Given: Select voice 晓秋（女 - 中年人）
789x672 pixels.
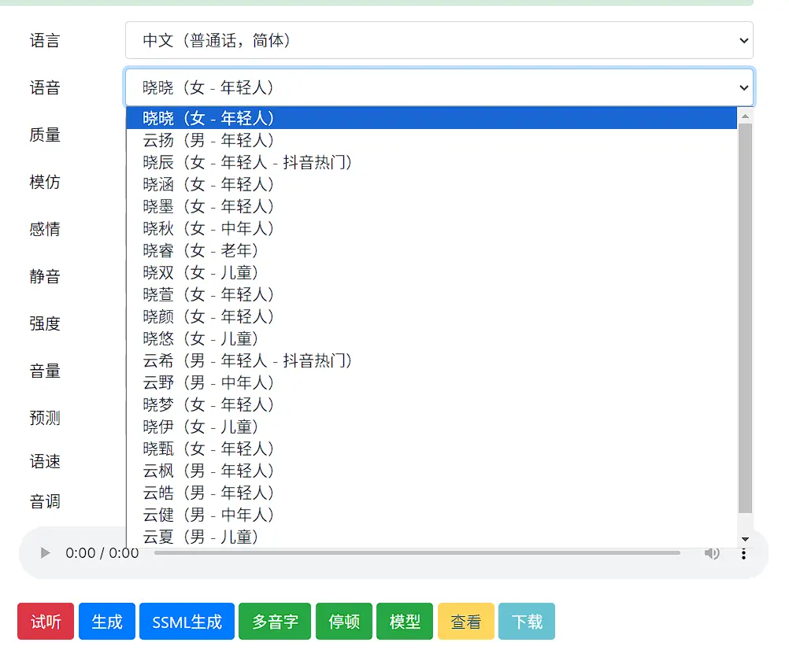Looking at the screenshot, I should point(209,228).
